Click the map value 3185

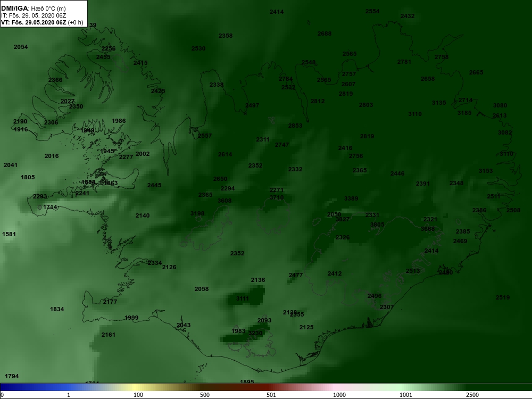[x=464, y=113]
